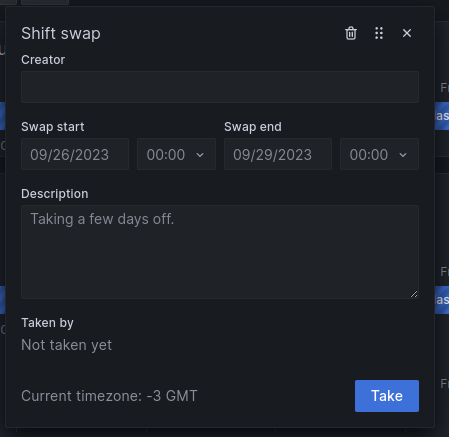Close the Shift swap dialog
The image size is (449, 437).
point(407,33)
